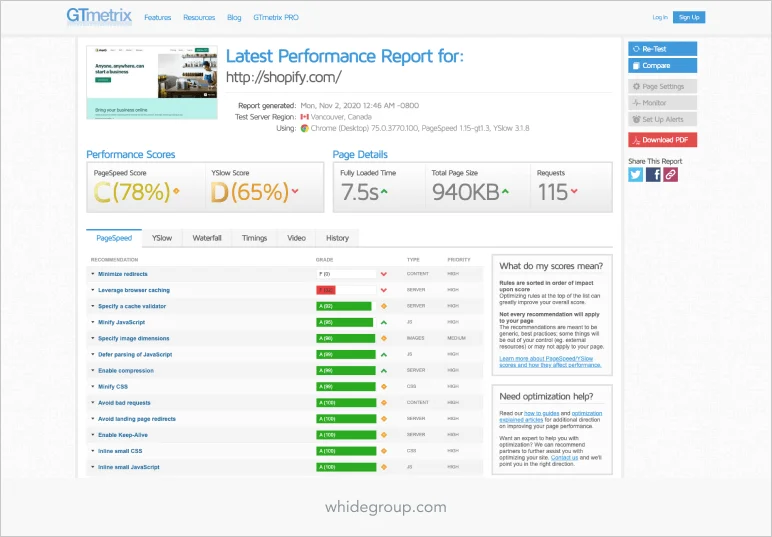Click the shopify.com page screenshot thumbnail
The height and width of the screenshot is (537, 772).
point(152,82)
